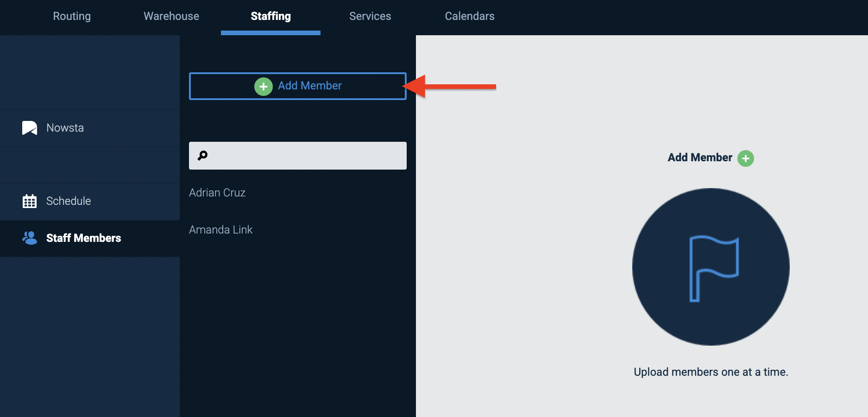
Task: Click the Nowsta logo icon in sidebar
Action: pos(30,128)
